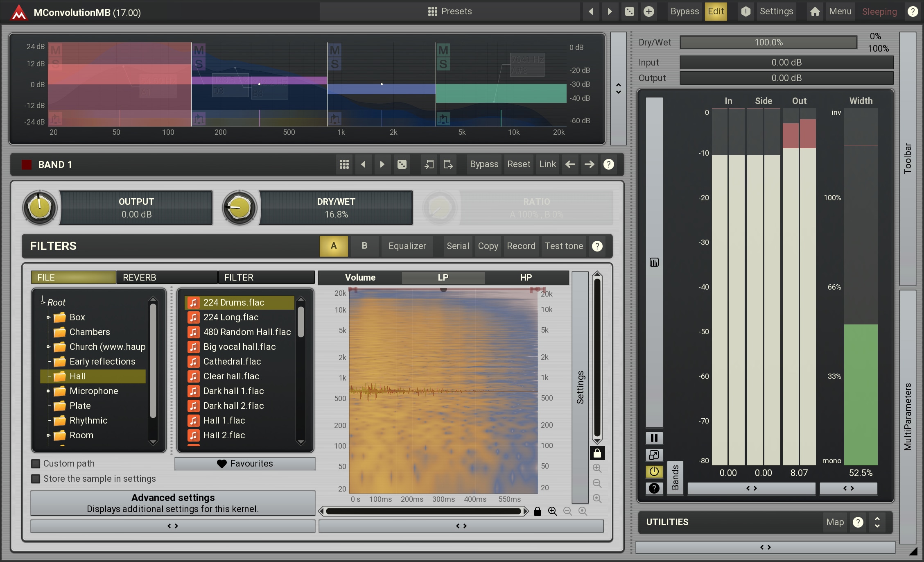
Task: Click Band 1 copy icon
Action: (x=429, y=164)
